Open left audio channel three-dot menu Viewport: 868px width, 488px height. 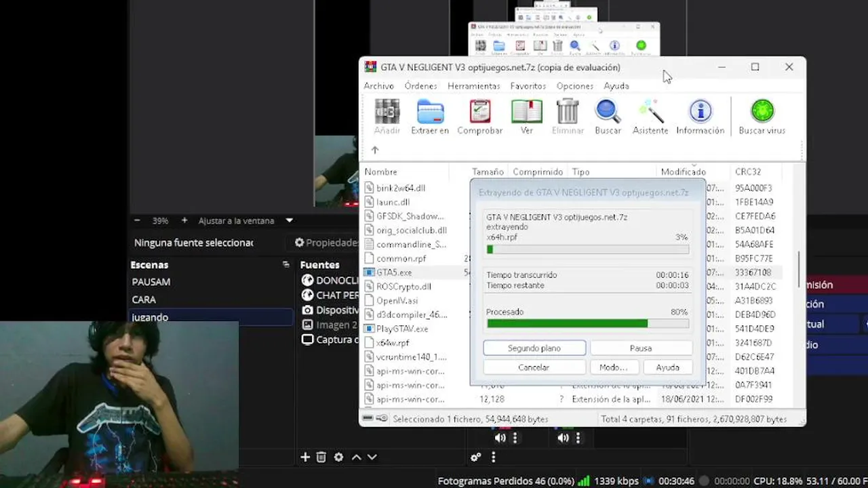pyautogui.click(x=515, y=438)
